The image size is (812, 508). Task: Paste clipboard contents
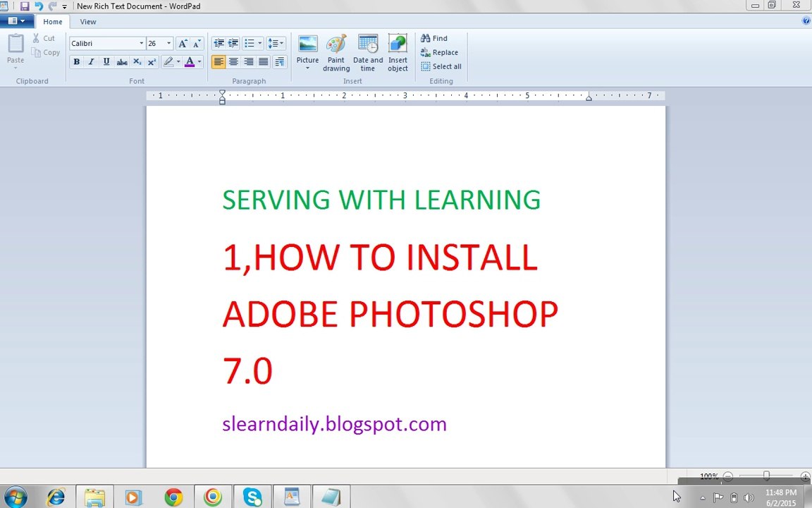(x=16, y=47)
